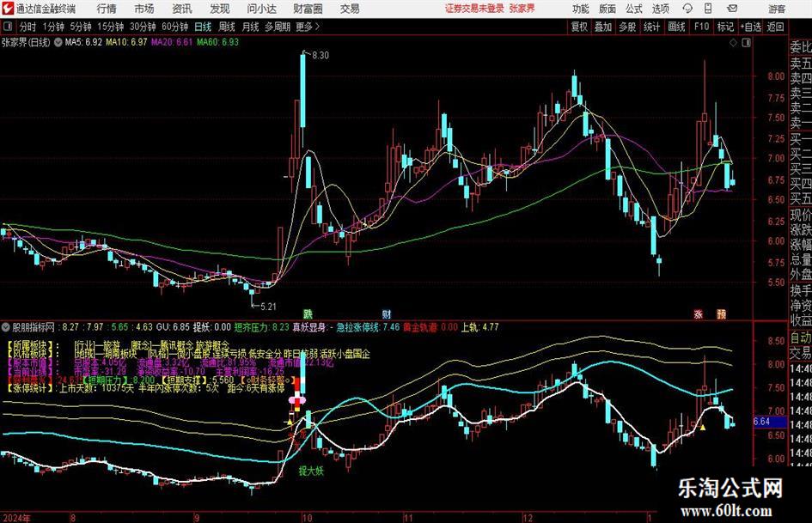The image size is (812, 523).
Task: Click the blue 财 event marker
Action: 387,313
